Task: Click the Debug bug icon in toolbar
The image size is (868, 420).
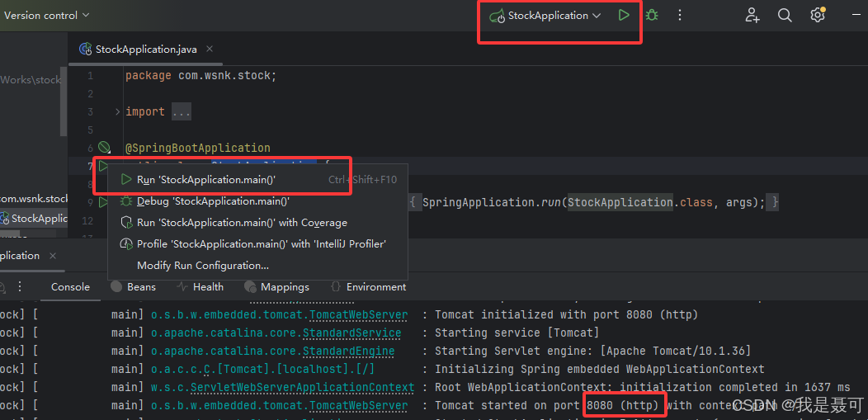Action: point(652,16)
